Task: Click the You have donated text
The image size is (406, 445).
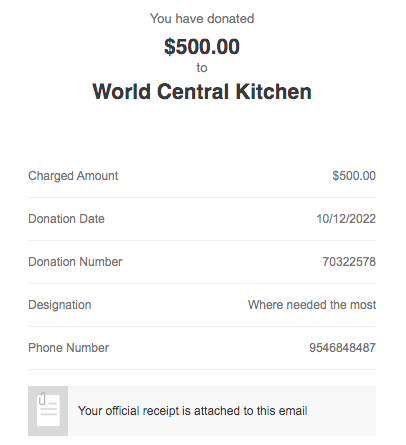Action: pos(202,18)
